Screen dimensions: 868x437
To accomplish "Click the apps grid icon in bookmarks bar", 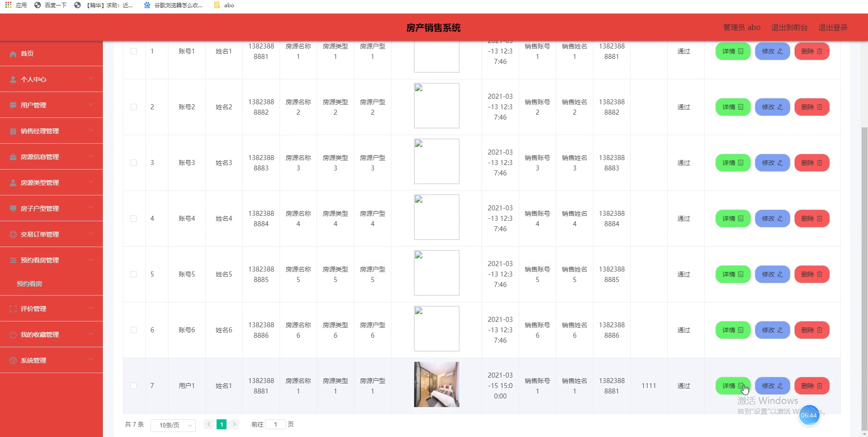I will click(8, 5).
